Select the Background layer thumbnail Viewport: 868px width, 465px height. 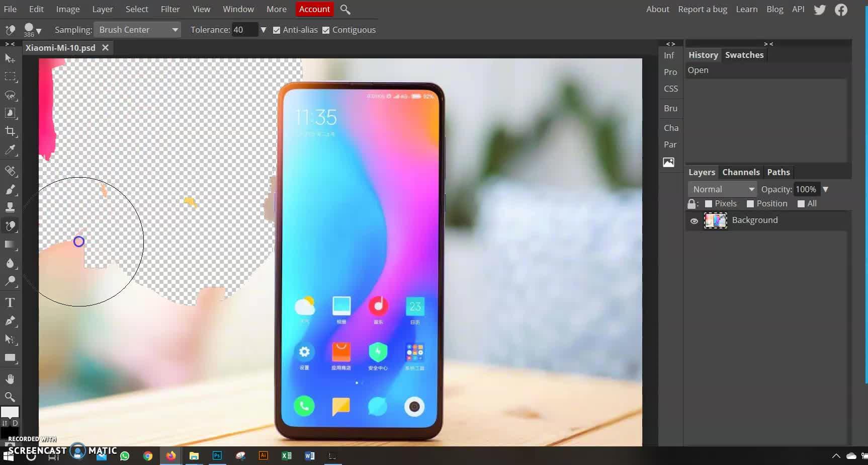(715, 220)
